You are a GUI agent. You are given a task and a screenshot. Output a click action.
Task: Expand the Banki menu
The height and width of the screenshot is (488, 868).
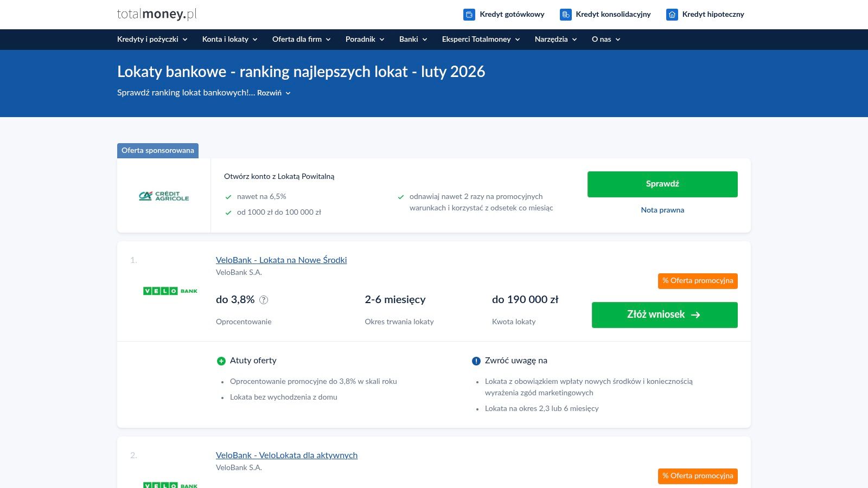coord(413,39)
